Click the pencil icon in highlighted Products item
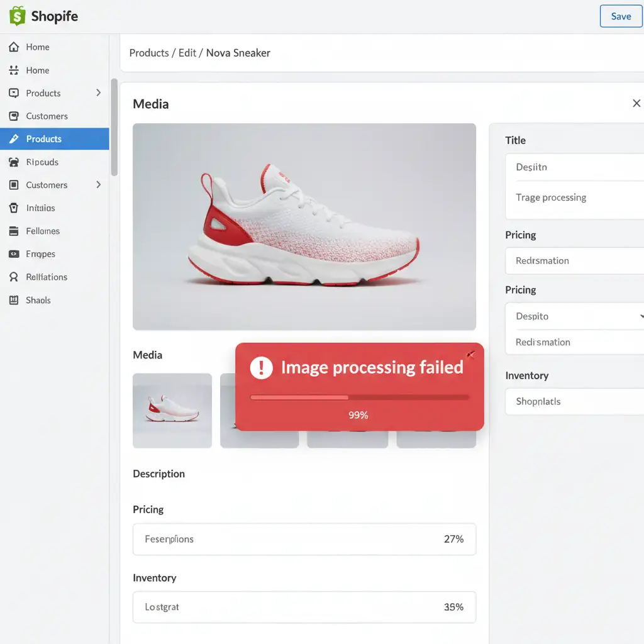The width and height of the screenshot is (644, 644). point(14,139)
